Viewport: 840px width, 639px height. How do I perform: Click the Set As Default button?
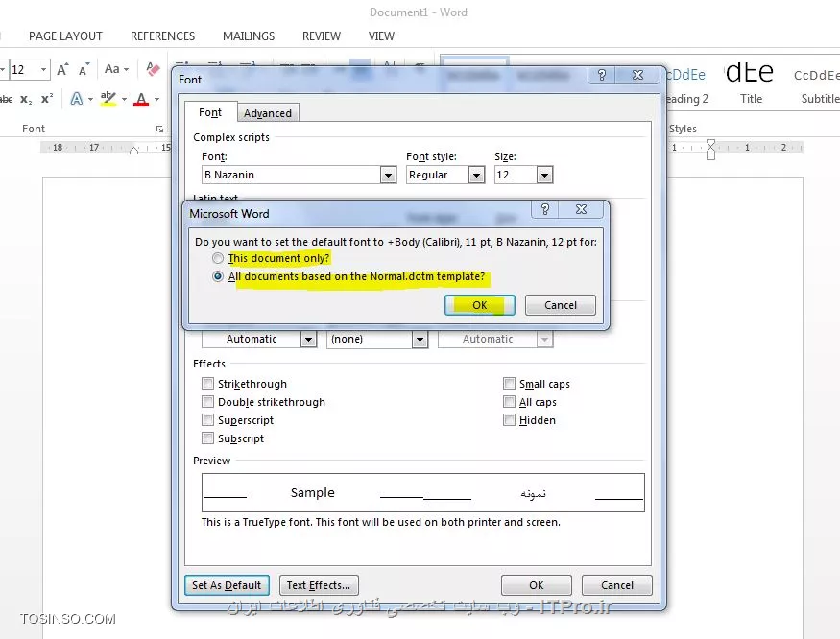coord(227,585)
